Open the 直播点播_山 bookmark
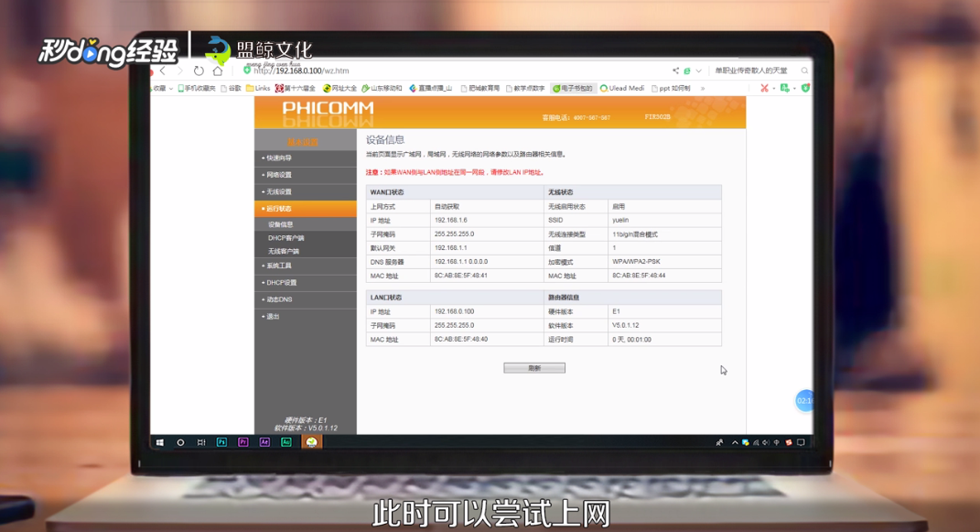Screen dimensions: 980x532 pos(431,89)
